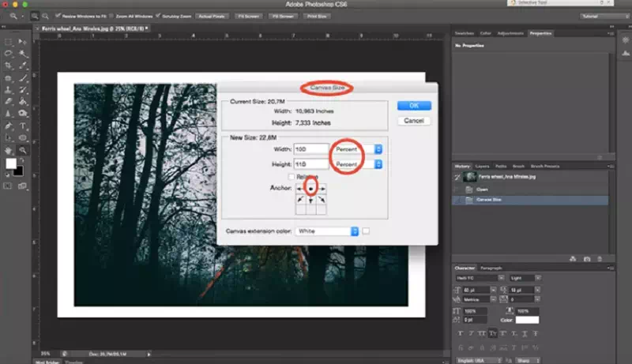632x364 pixels.
Task: Click Cancel in Canvas Size dialog
Action: 414,121
